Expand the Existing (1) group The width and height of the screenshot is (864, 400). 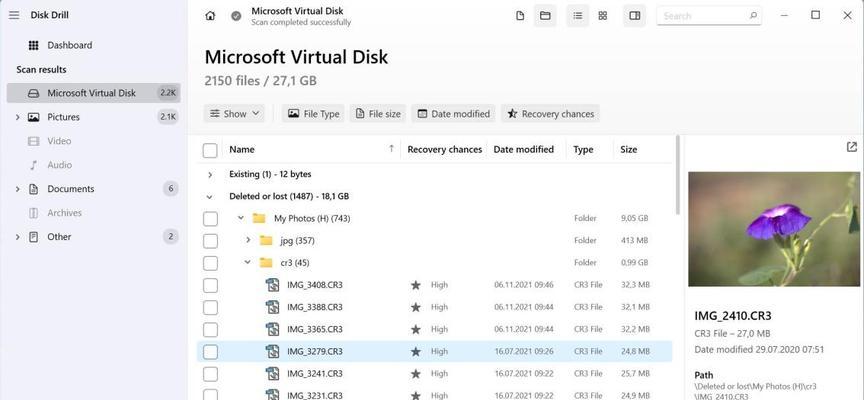point(209,174)
